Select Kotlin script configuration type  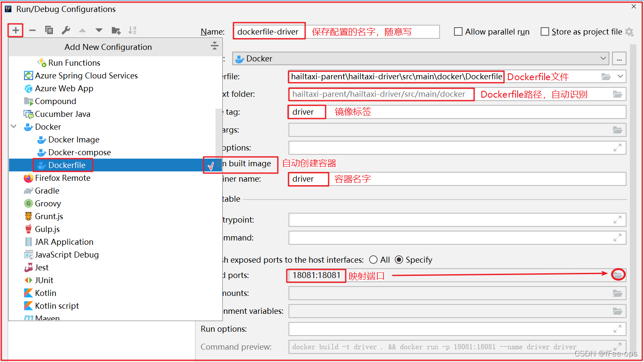tap(57, 306)
